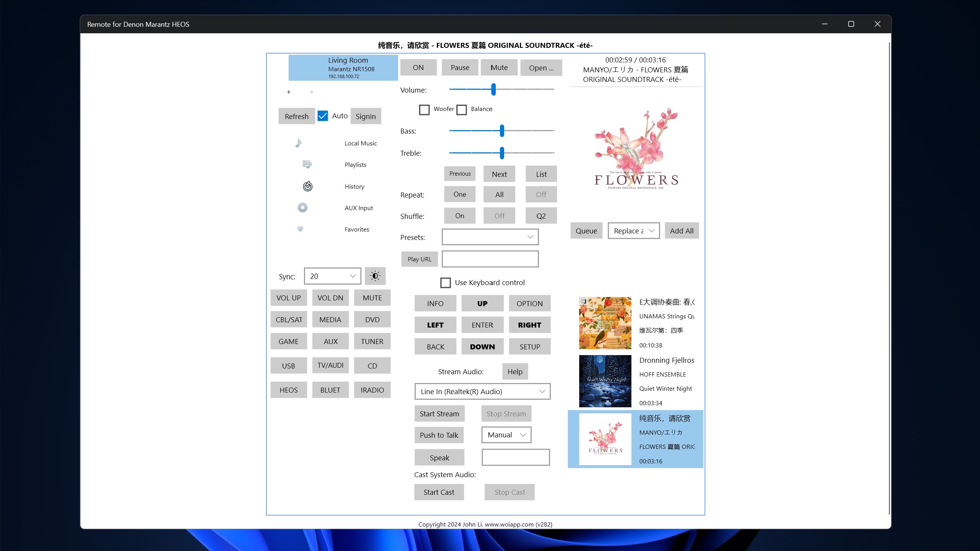Disable Auto refresh

pyautogui.click(x=323, y=116)
